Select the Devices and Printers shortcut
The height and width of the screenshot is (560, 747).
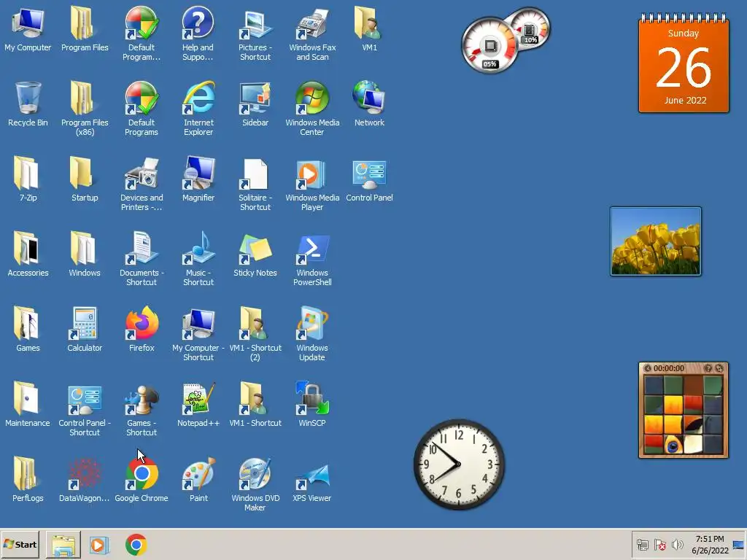(x=142, y=184)
